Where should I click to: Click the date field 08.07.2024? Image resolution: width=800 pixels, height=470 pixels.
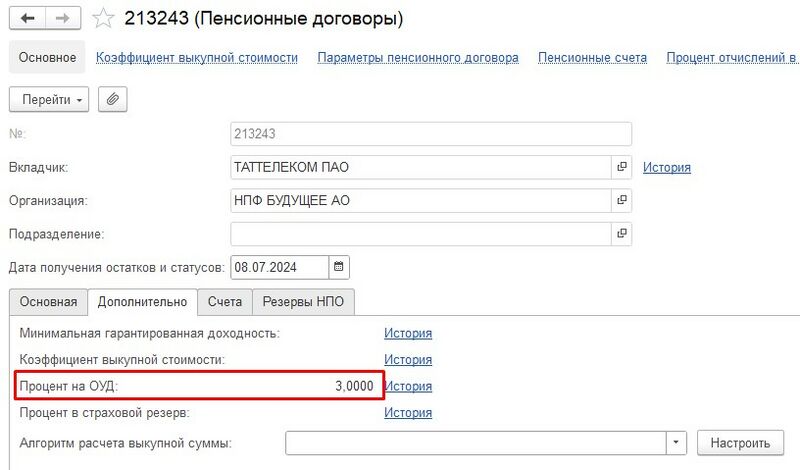tap(280, 267)
